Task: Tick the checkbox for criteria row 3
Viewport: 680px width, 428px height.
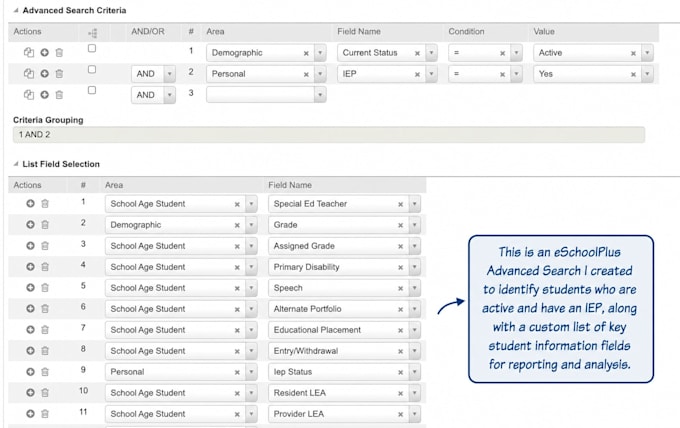Action: tap(92, 90)
